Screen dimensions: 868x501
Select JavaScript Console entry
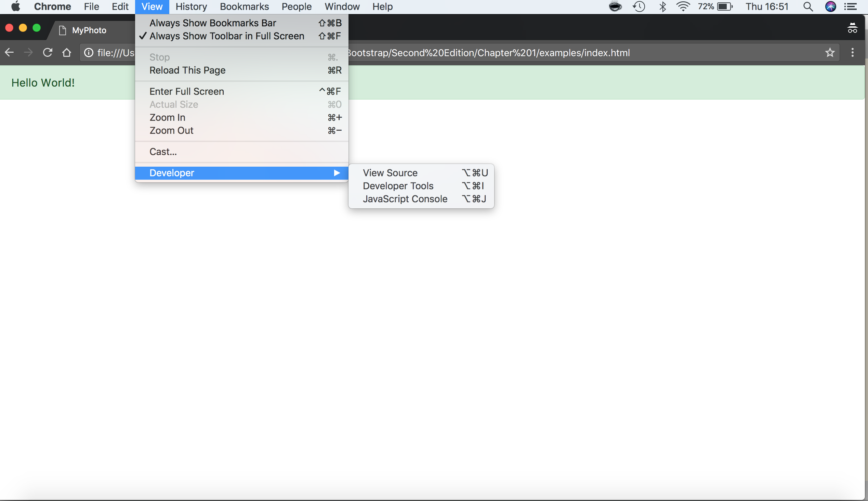(405, 199)
